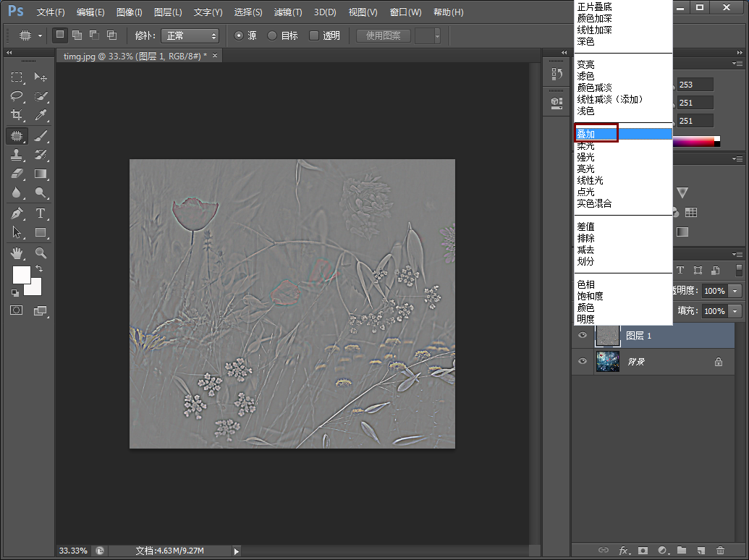Hide Layer 1 with its eye icon
This screenshot has height=560, width=749.
pyautogui.click(x=583, y=335)
